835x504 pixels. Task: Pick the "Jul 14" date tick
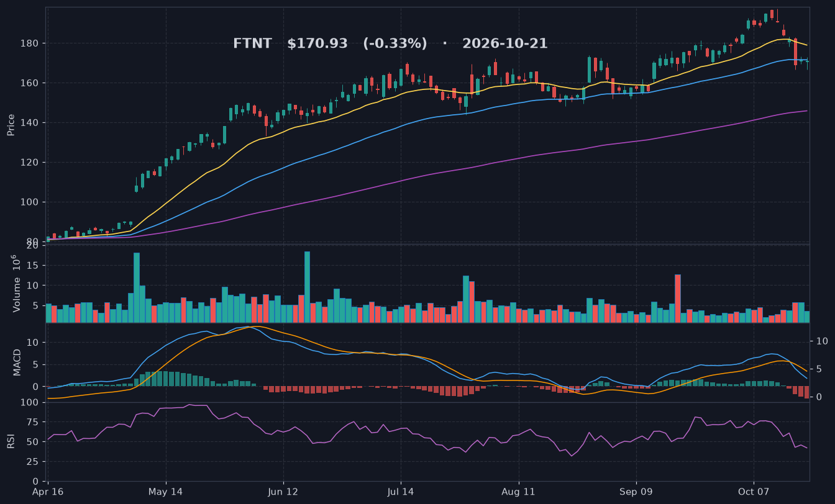click(x=401, y=492)
